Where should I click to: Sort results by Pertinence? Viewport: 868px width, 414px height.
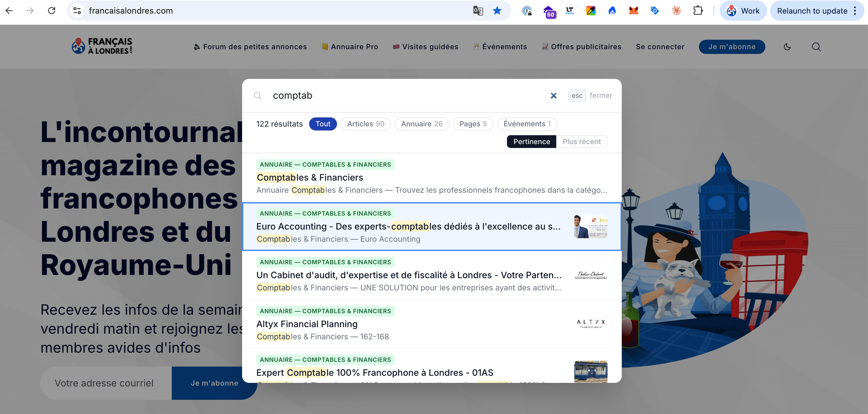click(x=531, y=141)
